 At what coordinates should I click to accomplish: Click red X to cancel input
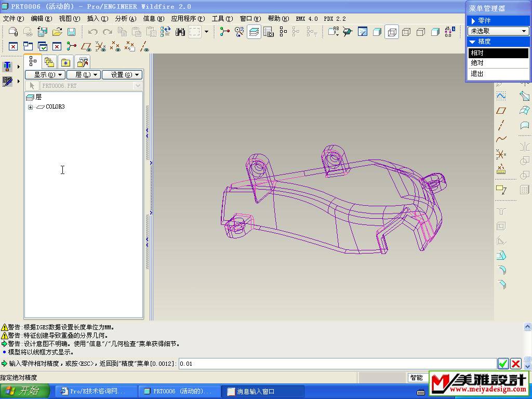[x=516, y=364]
